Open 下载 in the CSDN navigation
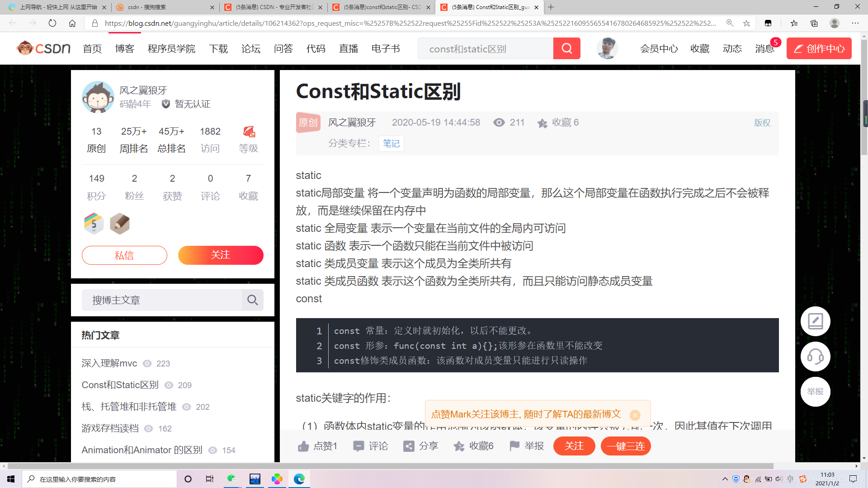 (218, 49)
